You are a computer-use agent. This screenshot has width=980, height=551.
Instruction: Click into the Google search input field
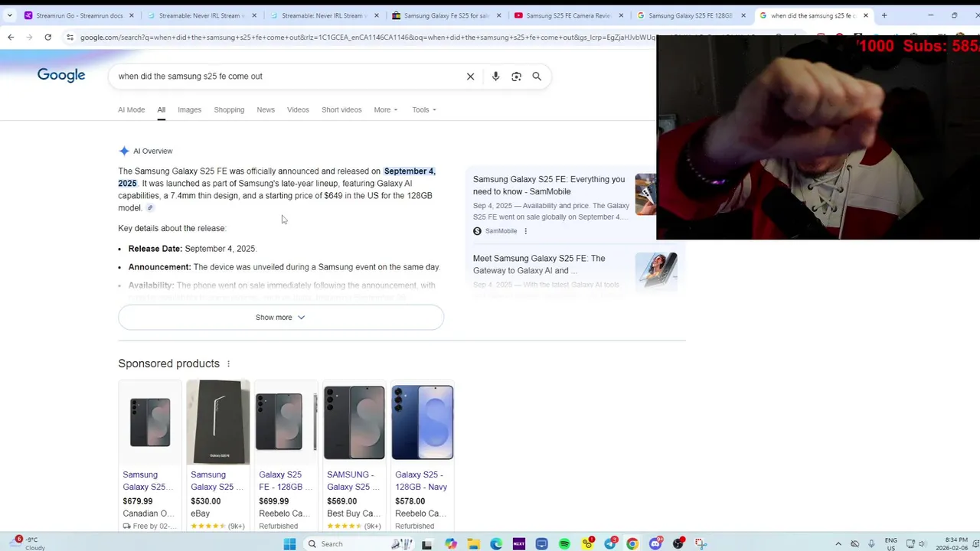pos(287,77)
